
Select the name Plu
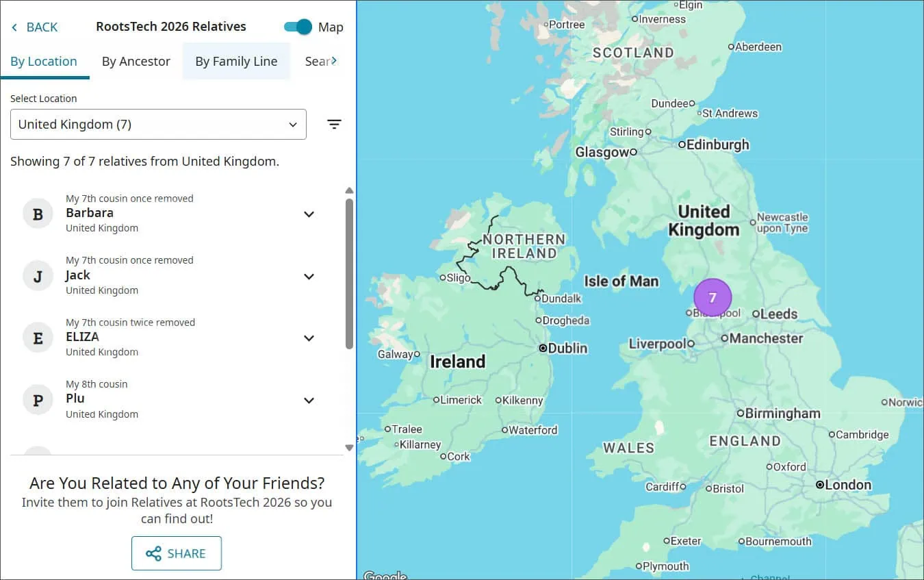(x=75, y=399)
